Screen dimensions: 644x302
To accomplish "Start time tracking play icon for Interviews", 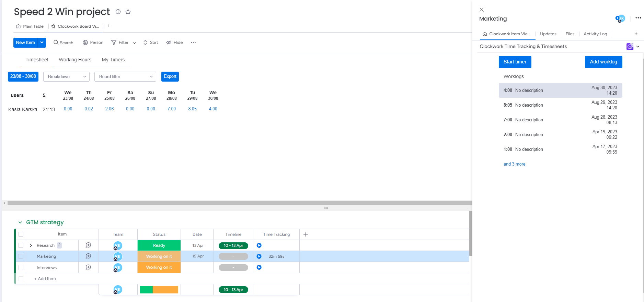I will 259,267.
